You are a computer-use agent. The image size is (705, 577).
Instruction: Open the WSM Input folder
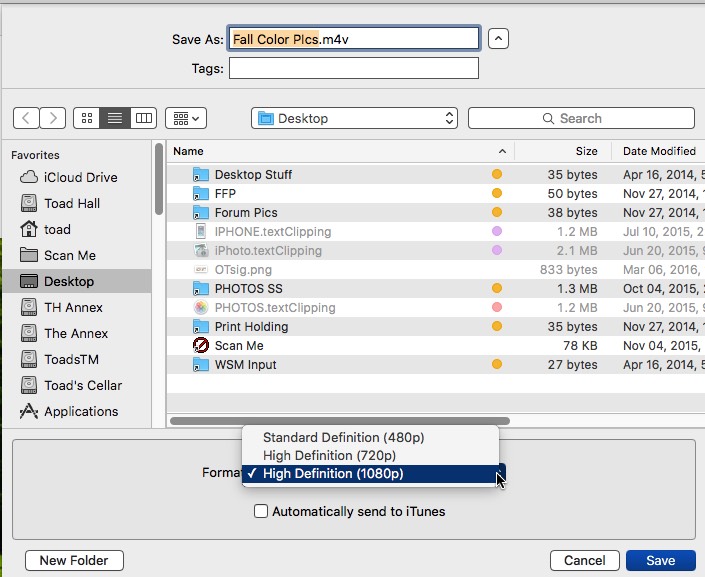(436, 364)
